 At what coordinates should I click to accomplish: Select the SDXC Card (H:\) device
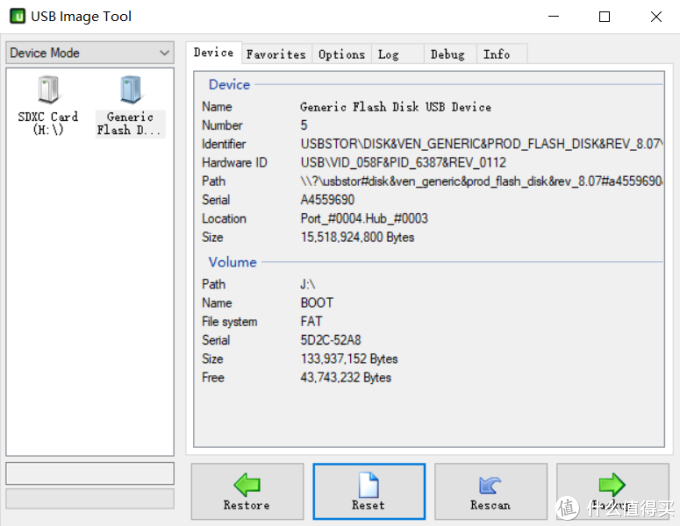48,105
